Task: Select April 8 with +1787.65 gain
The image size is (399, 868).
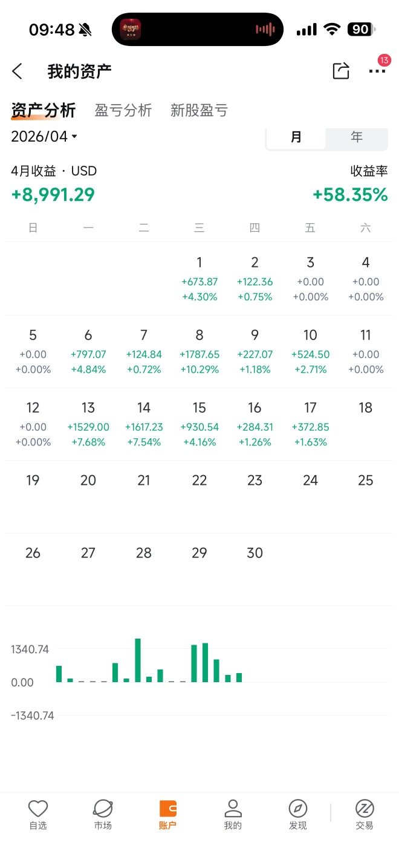Action: pyautogui.click(x=199, y=352)
